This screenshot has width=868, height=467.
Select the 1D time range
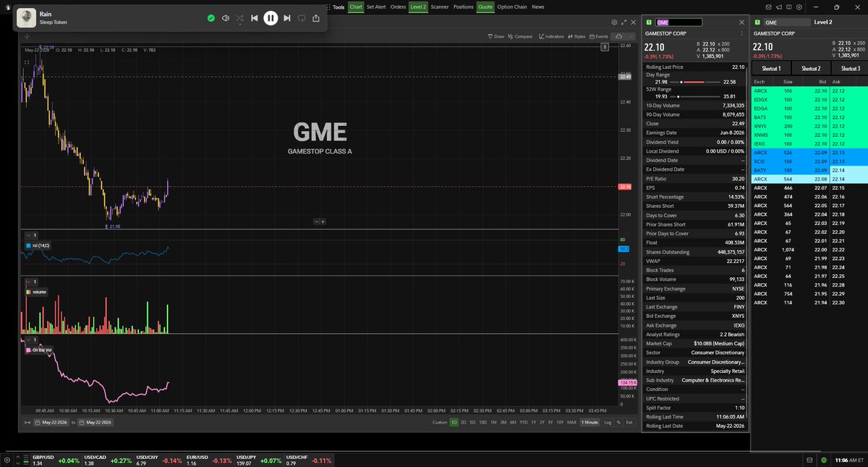[x=454, y=422]
